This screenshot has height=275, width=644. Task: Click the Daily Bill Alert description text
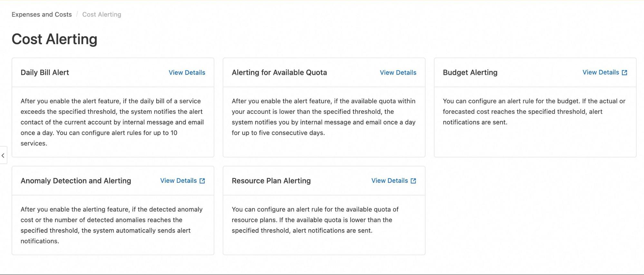click(x=112, y=122)
